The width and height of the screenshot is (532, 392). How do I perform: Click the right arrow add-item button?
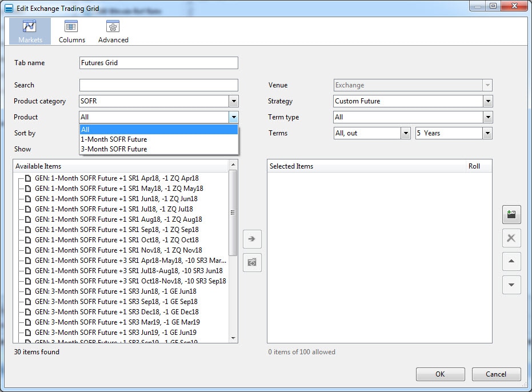(x=252, y=239)
